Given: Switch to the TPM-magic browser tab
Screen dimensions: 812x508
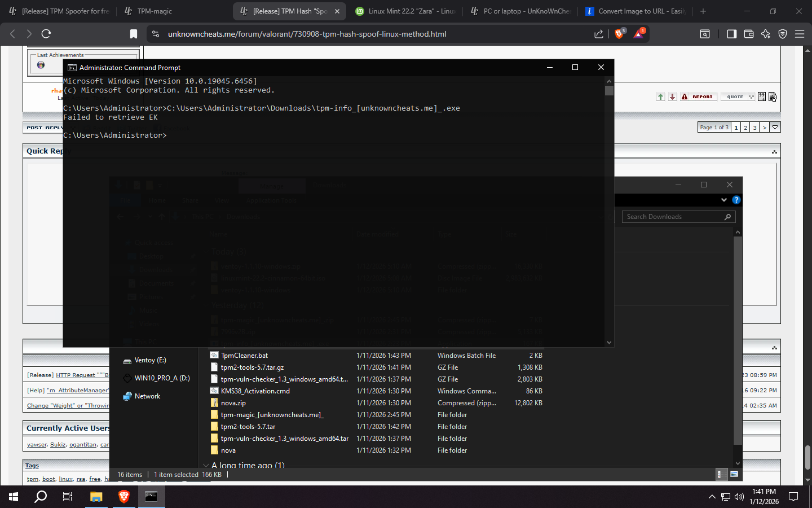Looking at the screenshot, I should pos(155,11).
